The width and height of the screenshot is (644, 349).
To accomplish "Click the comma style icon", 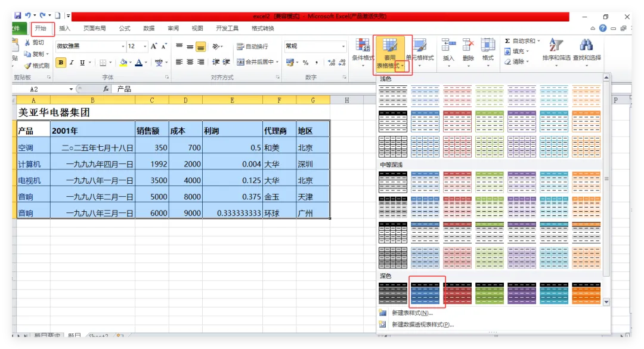I will (x=316, y=63).
